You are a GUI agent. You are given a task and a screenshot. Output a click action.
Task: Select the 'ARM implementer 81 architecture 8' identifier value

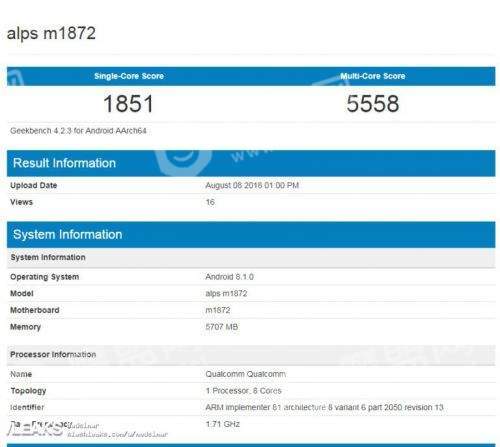pos(324,408)
